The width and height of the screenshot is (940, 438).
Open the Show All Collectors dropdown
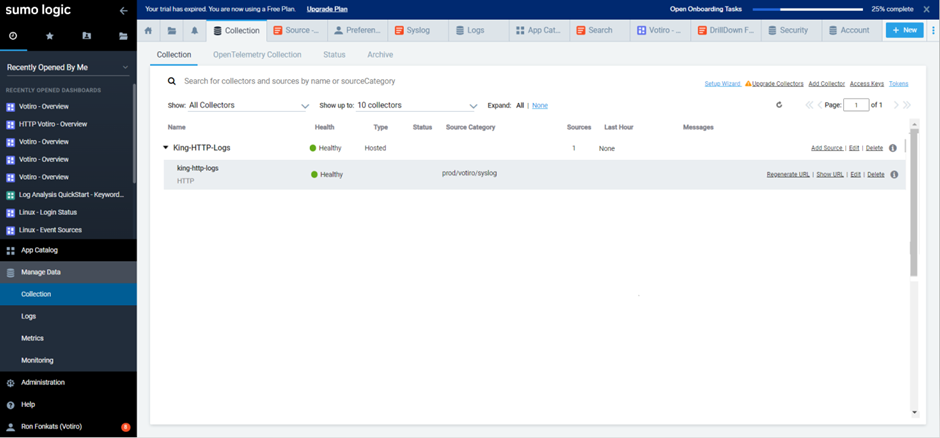pos(248,105)
